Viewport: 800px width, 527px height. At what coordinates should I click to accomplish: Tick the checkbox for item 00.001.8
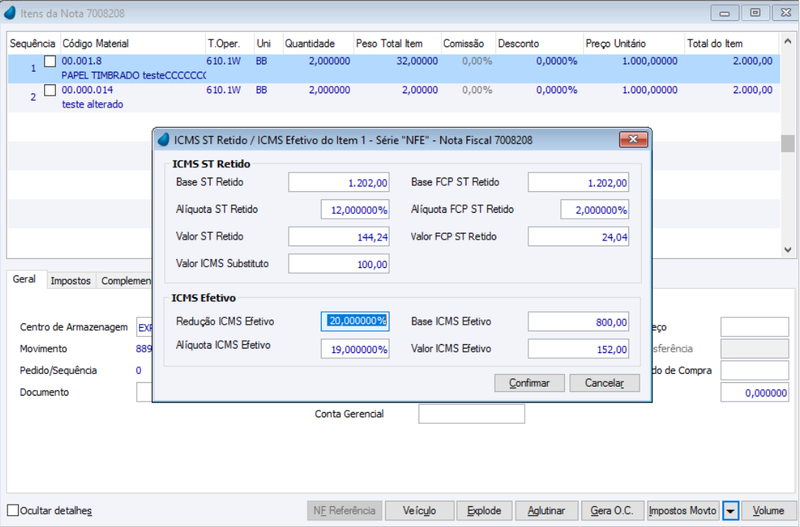coord(50,61)
